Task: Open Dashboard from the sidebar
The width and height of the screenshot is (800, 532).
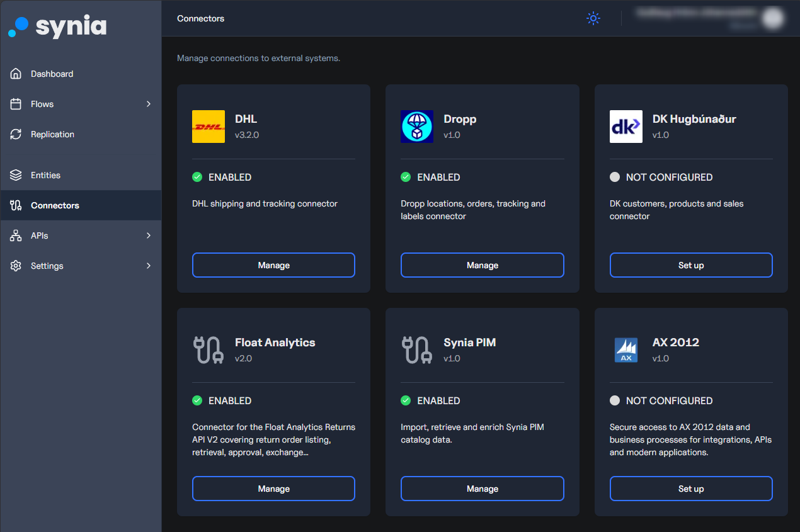Action: [81, 74]
